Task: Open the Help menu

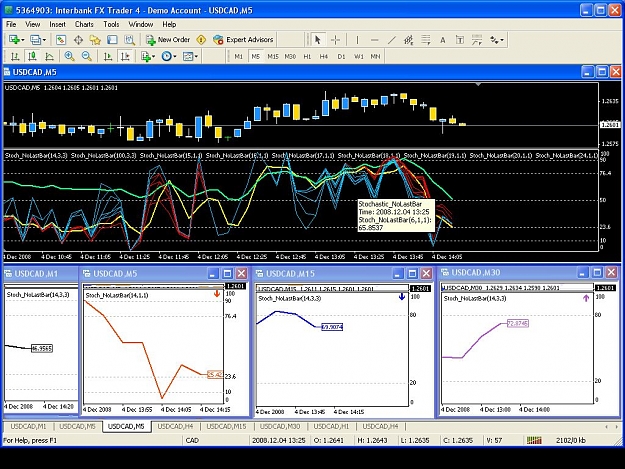Action: click(x=169, y=24)
